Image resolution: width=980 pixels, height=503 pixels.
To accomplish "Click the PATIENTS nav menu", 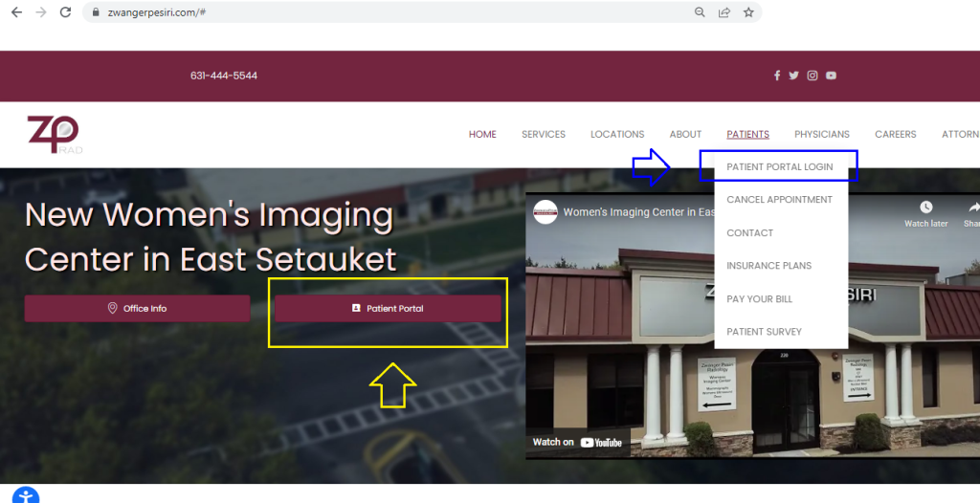I will point(747,134).
